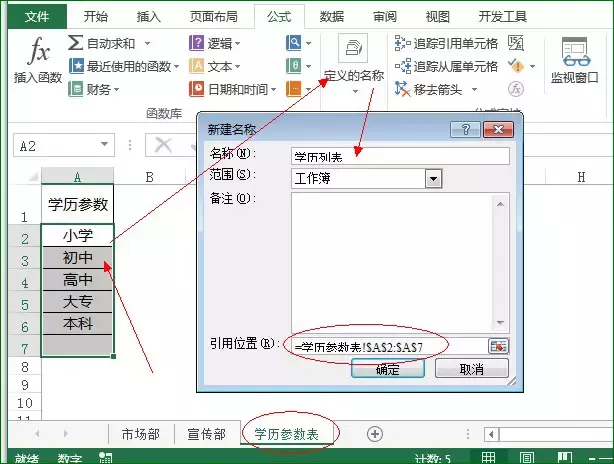Click the Cancel (取消) button
This screenshot has height=464, width=614.
coord(471,368)
